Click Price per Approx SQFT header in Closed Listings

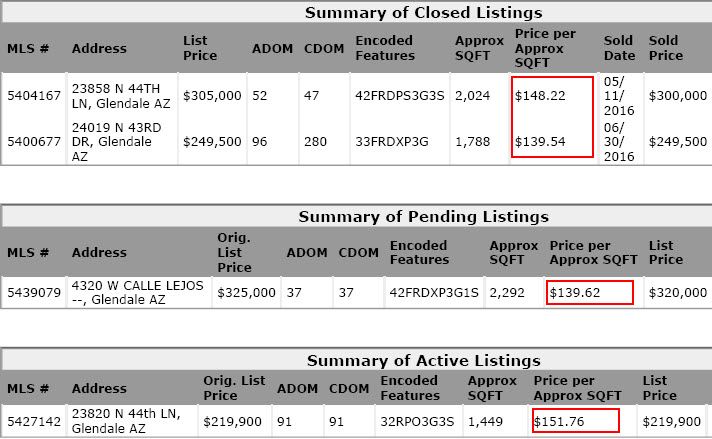coord(545,48)
